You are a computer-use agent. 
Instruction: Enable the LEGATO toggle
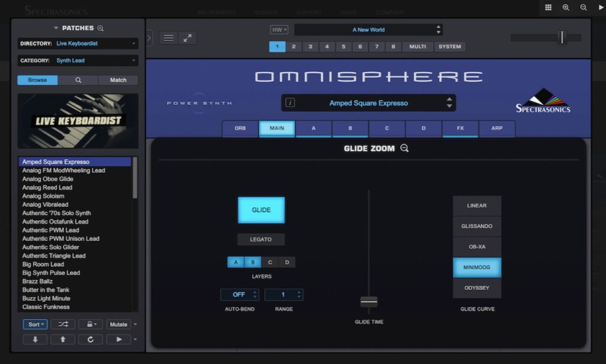click(261, 240)
